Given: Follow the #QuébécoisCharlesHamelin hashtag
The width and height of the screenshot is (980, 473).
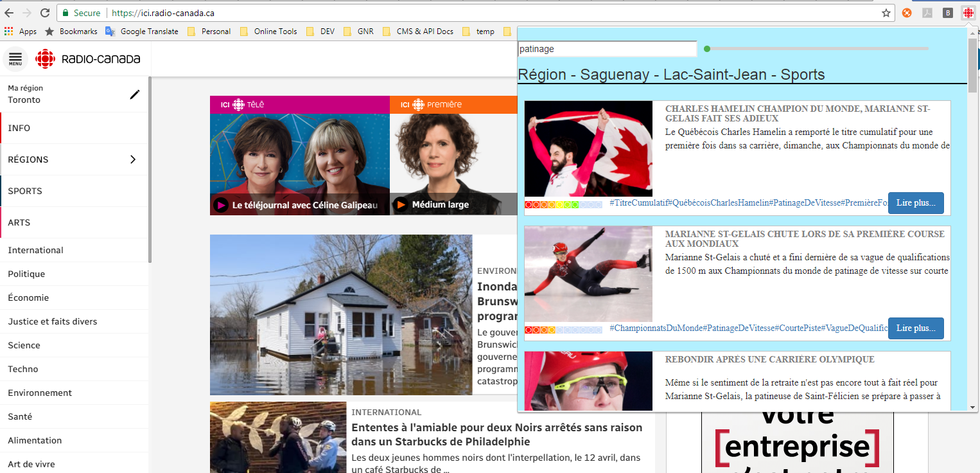Looking at the screenshot, I should (x=718, y=203).
